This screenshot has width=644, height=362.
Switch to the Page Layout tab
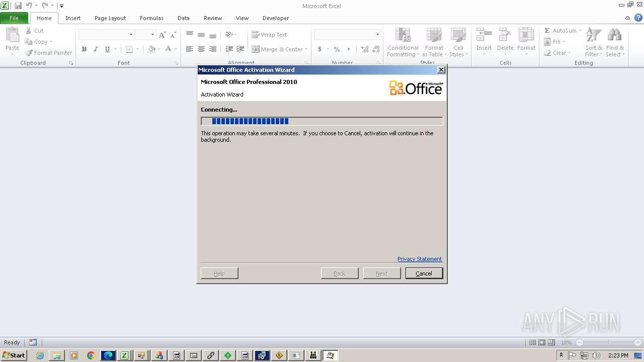[110, 18]
